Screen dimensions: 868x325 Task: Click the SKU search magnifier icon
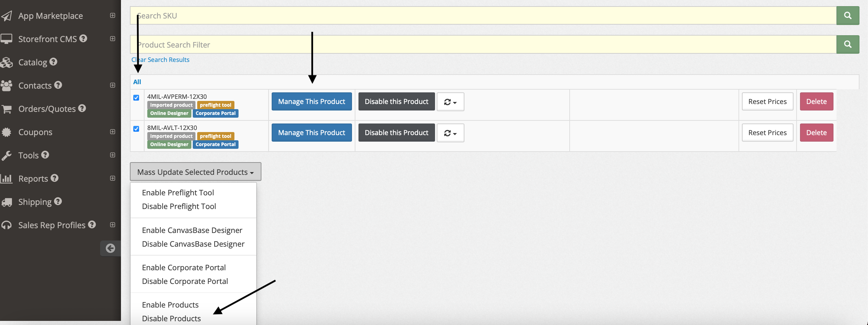point(847,15)
